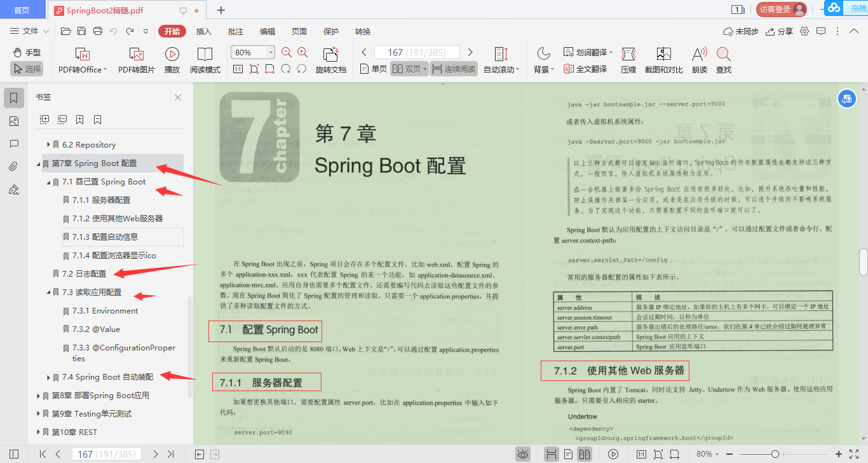868x463 pixels.
Task: Switch to the 批注 tab
Action: pos(236,31)
